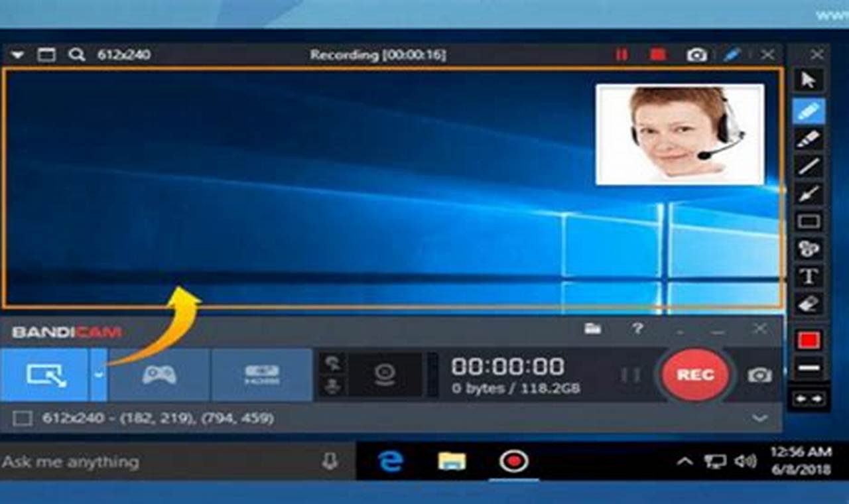Open the dropdown arrow on the recording frame
Viewport: 849px width, 504px height.
pos(18,55)
